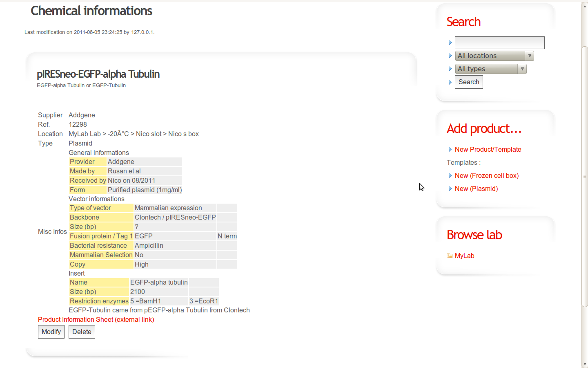This screenshot has width=588, height=368.
Task: Delete the pIRESneo-EGFP-alpha Tubulin record
Action: pyautogui.click(x=81, y=332)
